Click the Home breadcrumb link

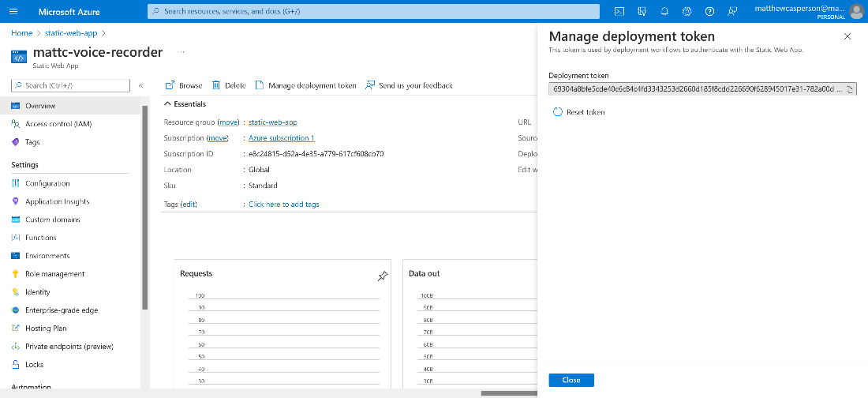(21, 32)
